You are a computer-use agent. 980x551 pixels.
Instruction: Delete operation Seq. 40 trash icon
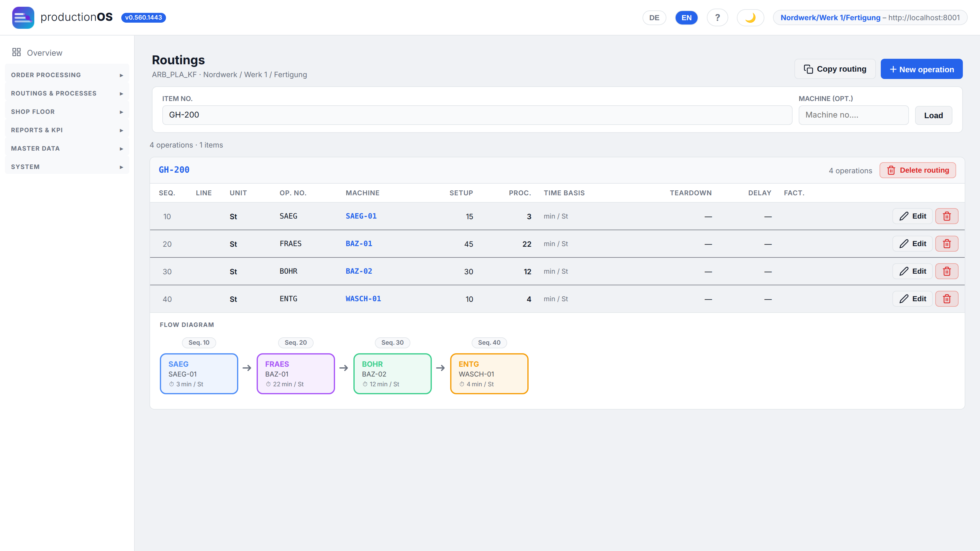click(947, 299)
